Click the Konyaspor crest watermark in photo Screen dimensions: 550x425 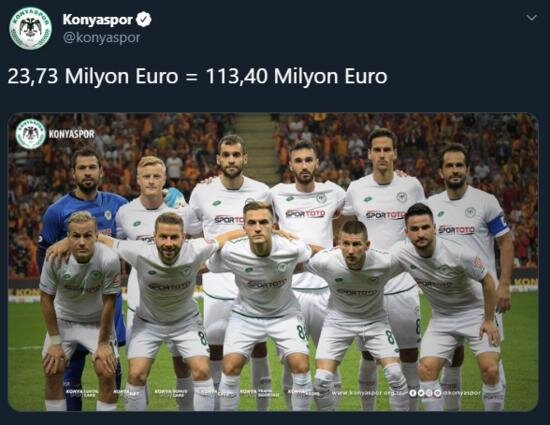pyautogui.click(x=31, y=134)
